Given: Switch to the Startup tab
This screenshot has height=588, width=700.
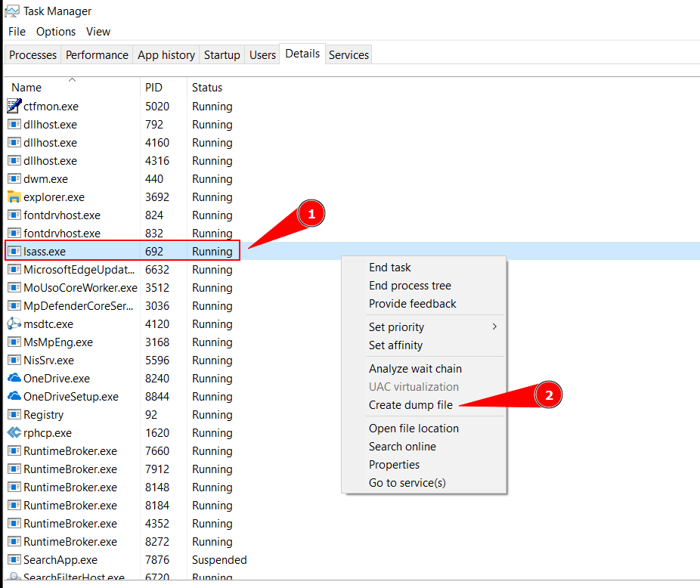Looking at the screenshot, I should (222, 55).
